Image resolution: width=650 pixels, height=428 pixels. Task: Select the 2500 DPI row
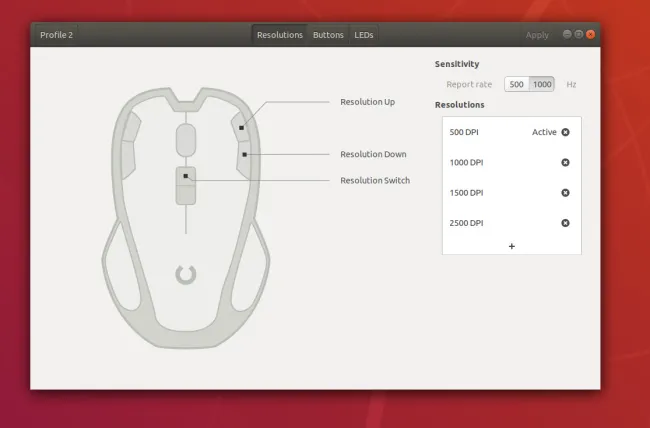[x=512, y=223]
